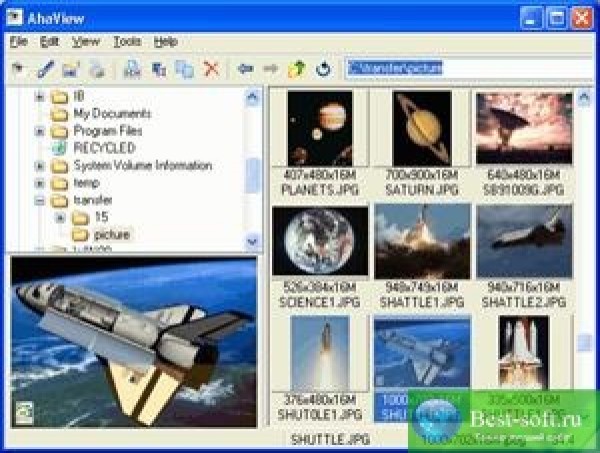
Task: Open the Tools menu
Action: point(127,41)
